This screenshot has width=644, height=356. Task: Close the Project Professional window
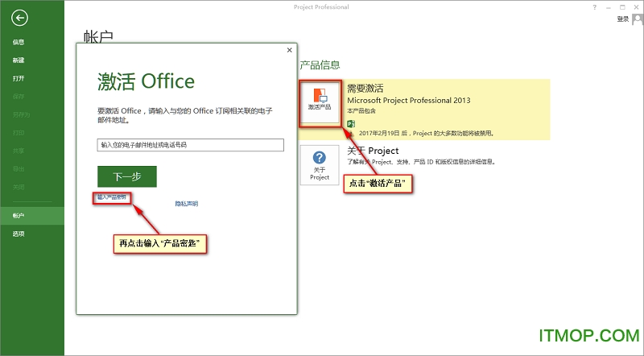tap(636, 7)
